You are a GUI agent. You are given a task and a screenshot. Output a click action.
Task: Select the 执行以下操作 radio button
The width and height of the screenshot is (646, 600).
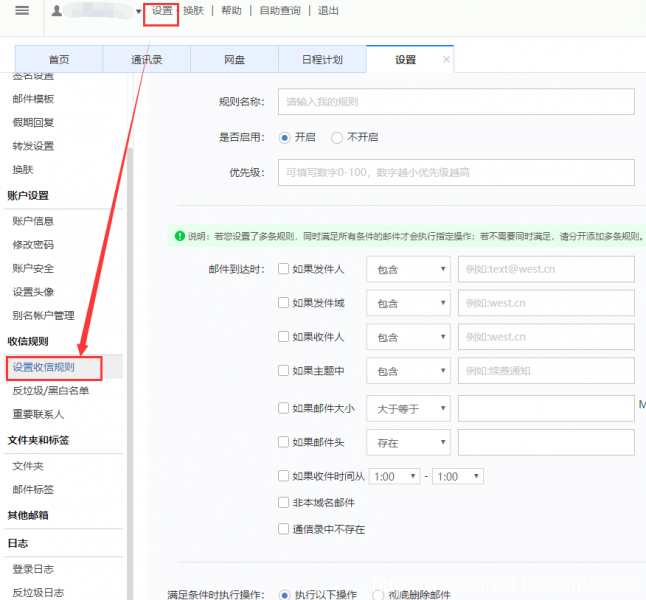pyautogui.click(x=284, y=595)
